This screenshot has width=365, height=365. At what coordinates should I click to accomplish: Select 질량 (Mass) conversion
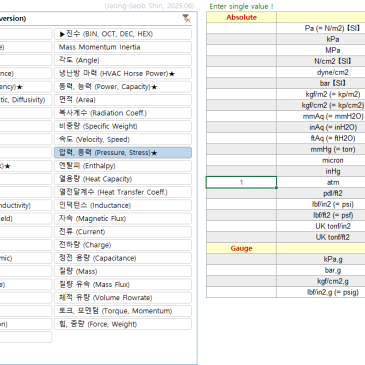[123, 271]
